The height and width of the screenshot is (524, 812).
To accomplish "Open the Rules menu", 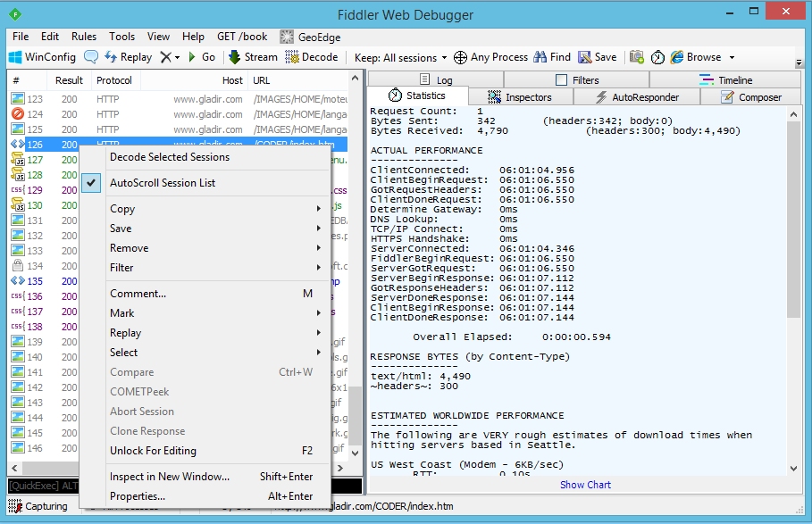I will coord(84,37).
